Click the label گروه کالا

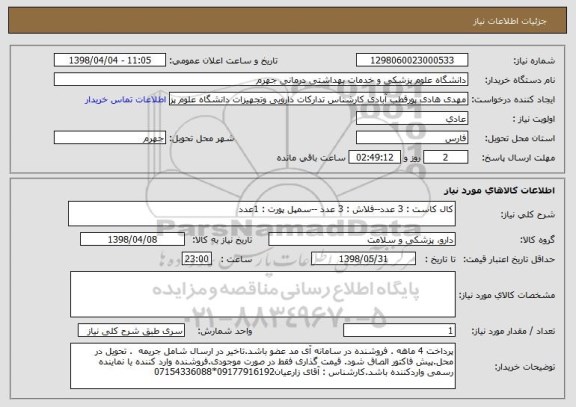[x=538, y=240]
